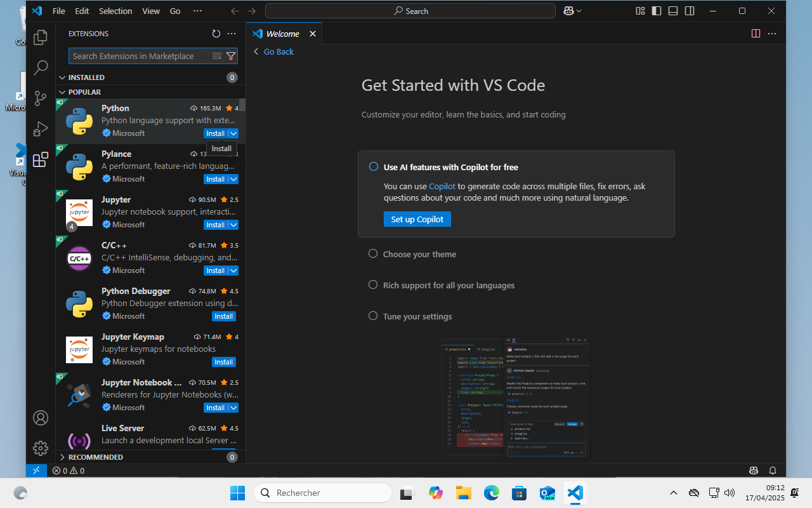Image resolution: width=812 pixels, height=508 pixels.
Task: Mark 'Use AI features with Copilot' step circle
Action: 374,167
